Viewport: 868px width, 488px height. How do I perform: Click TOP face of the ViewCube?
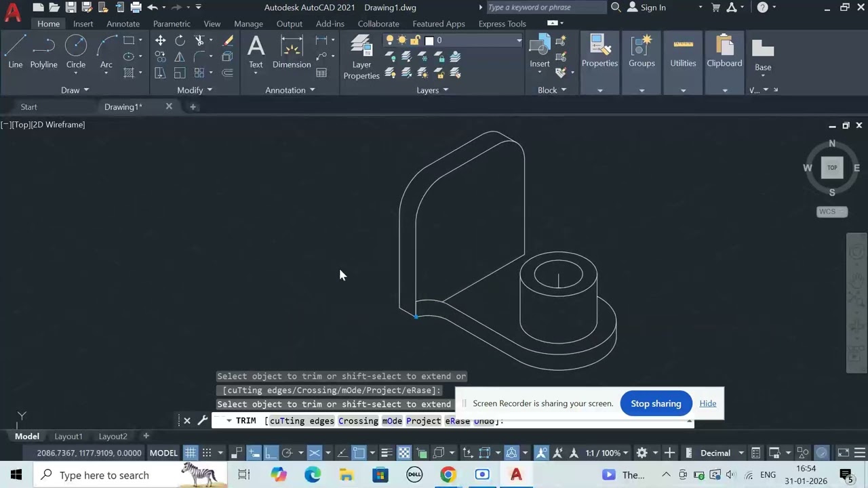[x=832, y=167]
